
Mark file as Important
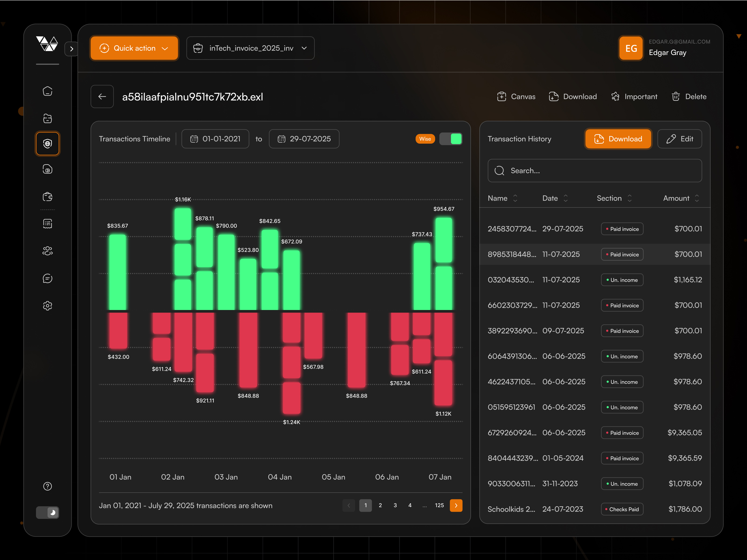(634, 97)
